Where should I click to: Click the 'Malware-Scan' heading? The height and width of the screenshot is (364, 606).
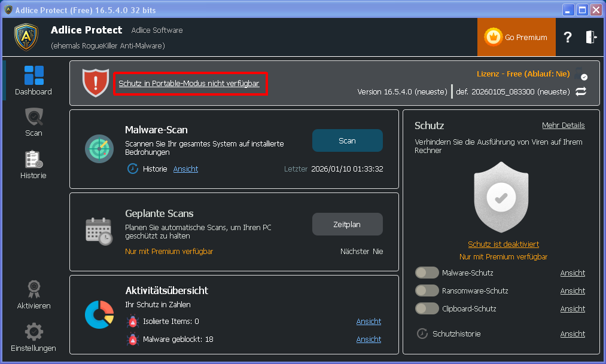pyautogui.click(x=156, y=130)
